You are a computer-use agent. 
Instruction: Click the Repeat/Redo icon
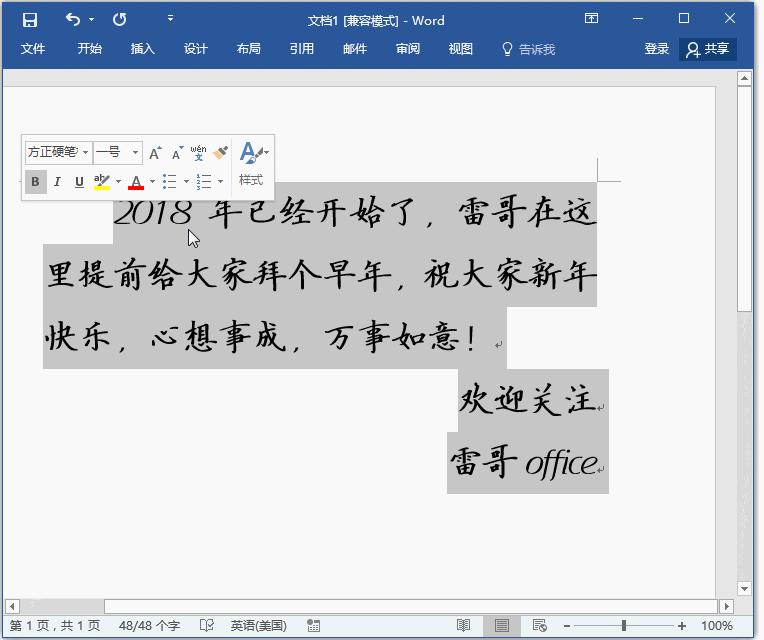(x=119, y=19)
